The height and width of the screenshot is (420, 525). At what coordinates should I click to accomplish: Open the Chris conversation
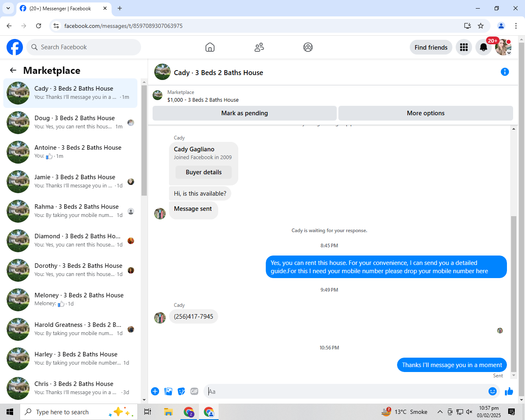(x=71, y=388)
